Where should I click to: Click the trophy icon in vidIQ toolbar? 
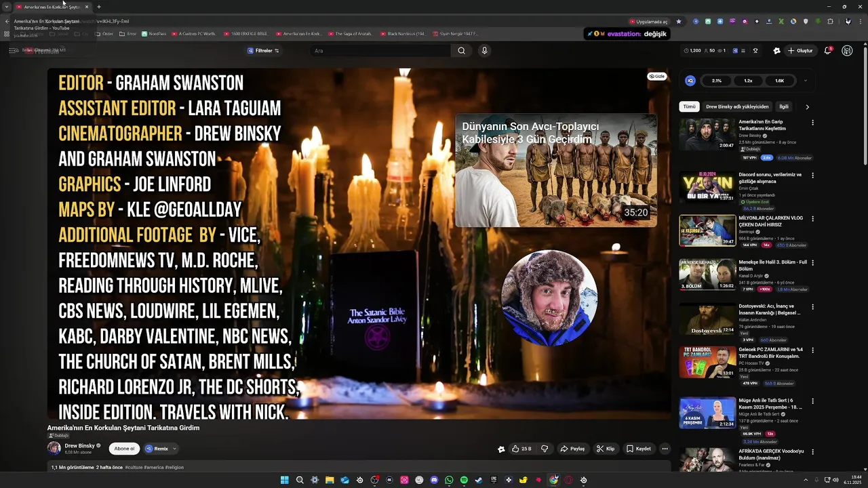click(755, 50)
